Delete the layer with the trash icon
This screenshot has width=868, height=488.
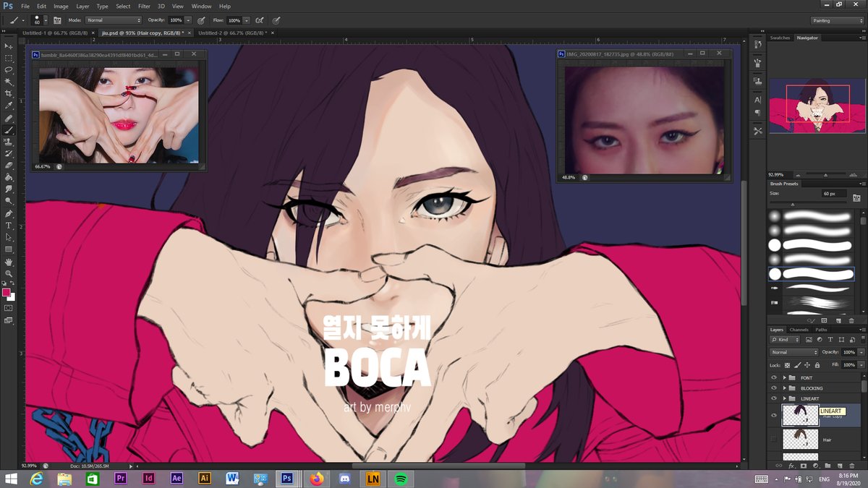[851, 466]
